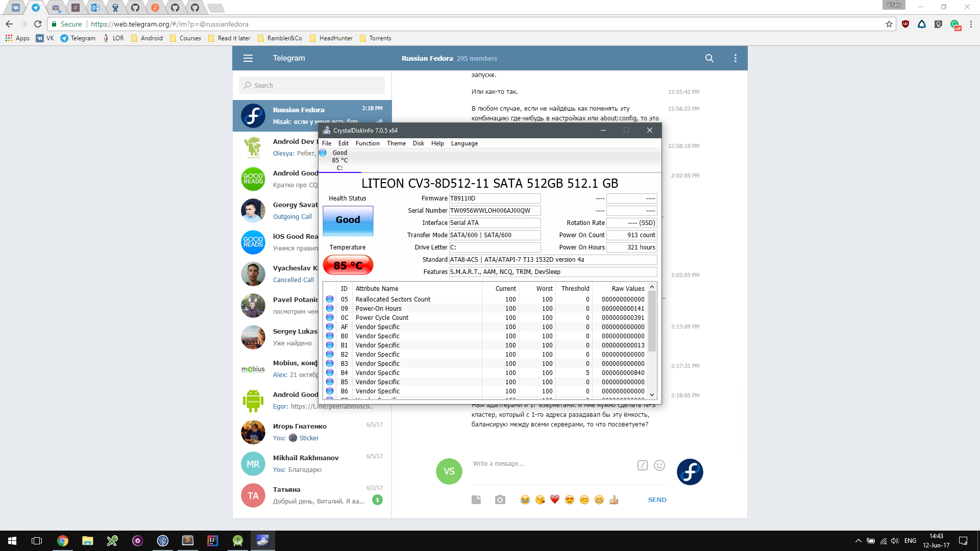Screen dimensions: 980x551
Task: Insert the thumbs up emoji
Action: [614, 499]
